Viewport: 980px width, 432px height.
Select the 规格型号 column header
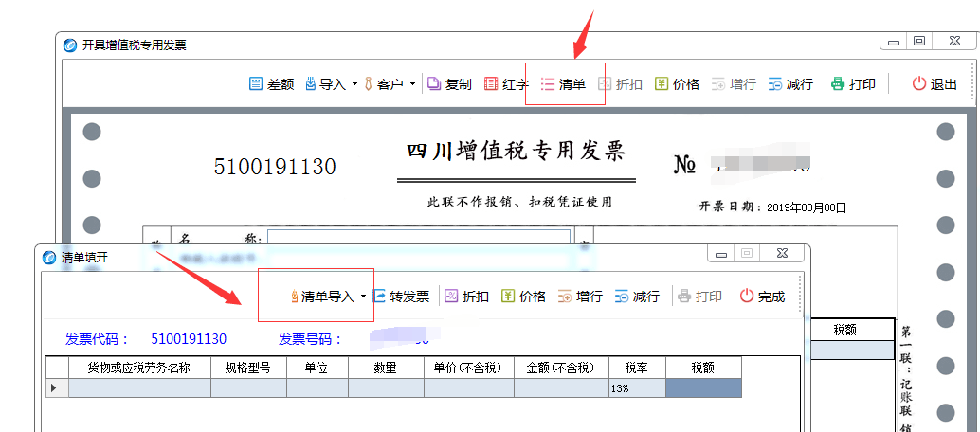[x=248, y=368]
